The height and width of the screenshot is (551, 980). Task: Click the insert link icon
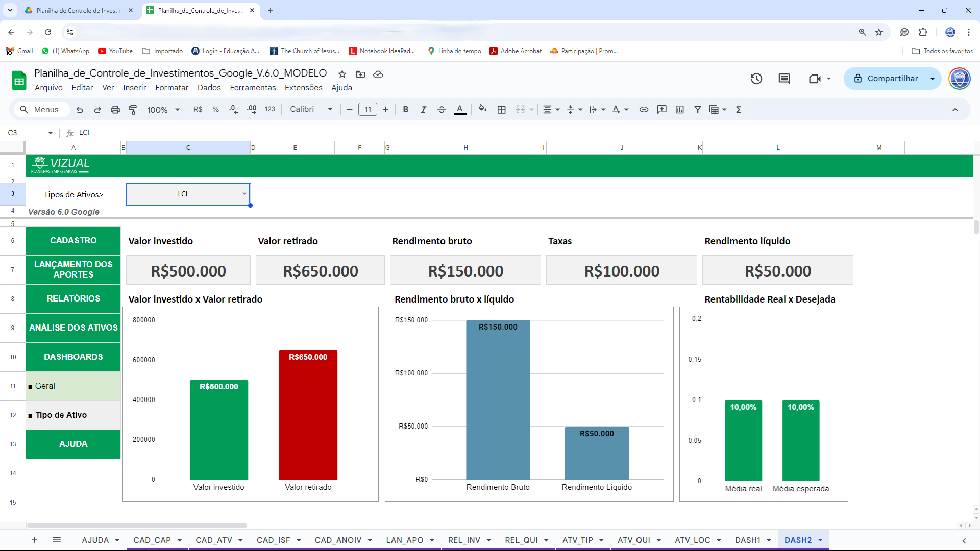click(644, 110)
